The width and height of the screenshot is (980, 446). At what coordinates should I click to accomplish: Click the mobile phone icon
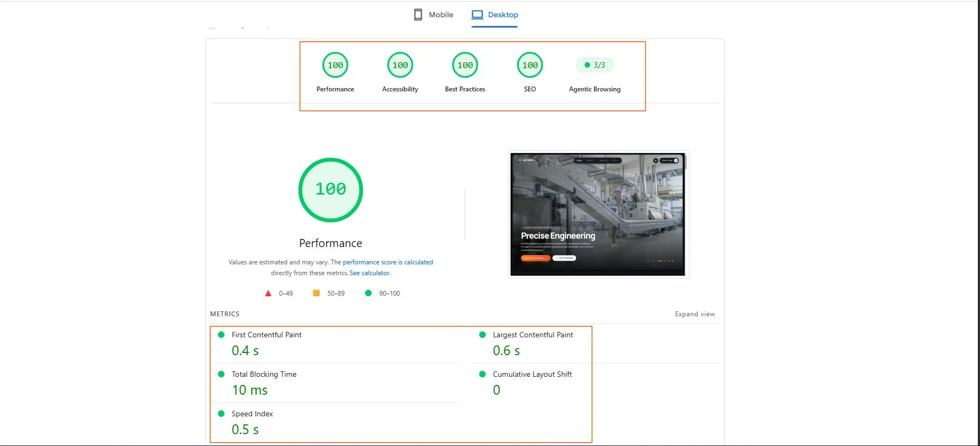(418, 15)
